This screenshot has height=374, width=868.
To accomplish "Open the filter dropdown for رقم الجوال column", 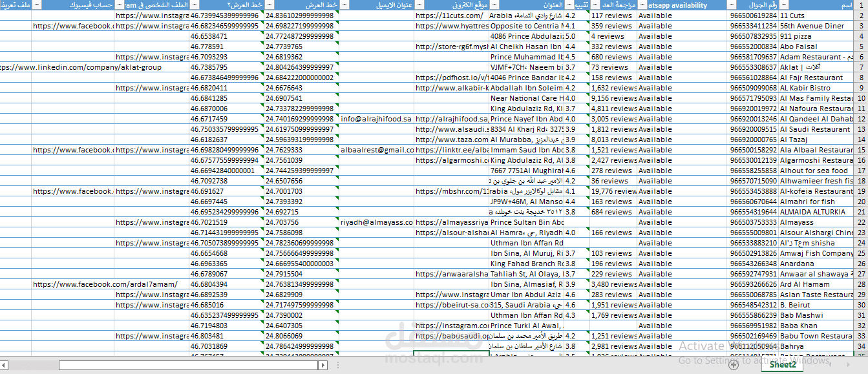I will coord(732,5).
